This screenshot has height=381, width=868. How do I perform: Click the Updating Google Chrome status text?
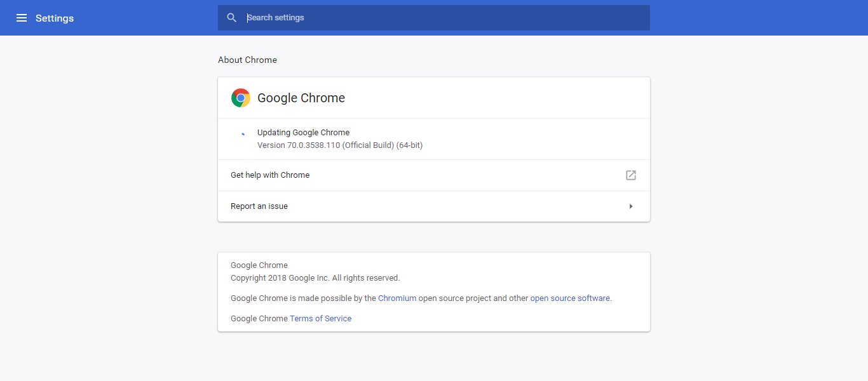coord(303,133)
